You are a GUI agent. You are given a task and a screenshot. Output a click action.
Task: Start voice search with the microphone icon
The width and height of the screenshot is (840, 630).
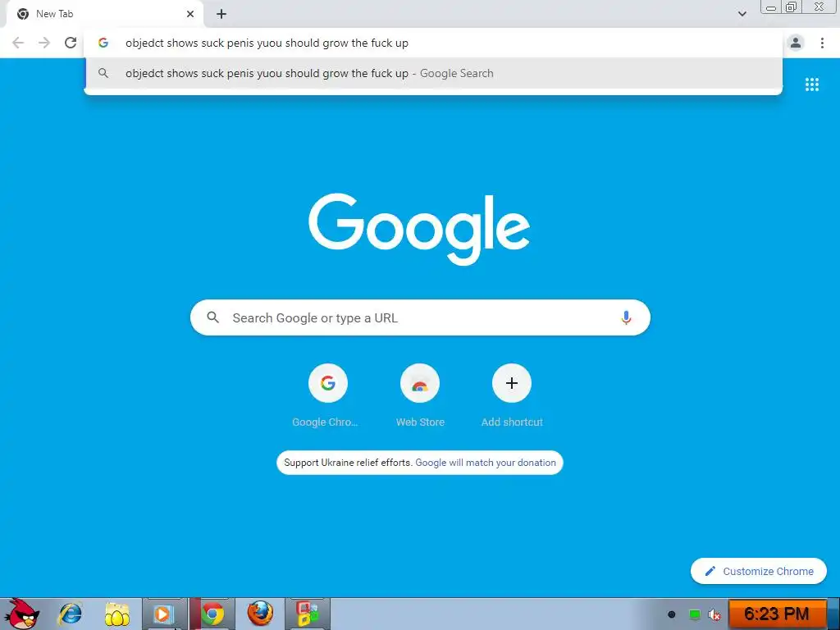[626, 317]
